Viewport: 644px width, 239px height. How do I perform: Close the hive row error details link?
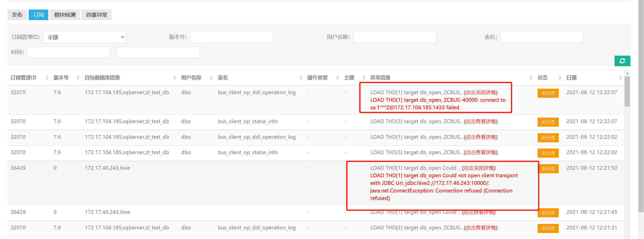(479, 168)
